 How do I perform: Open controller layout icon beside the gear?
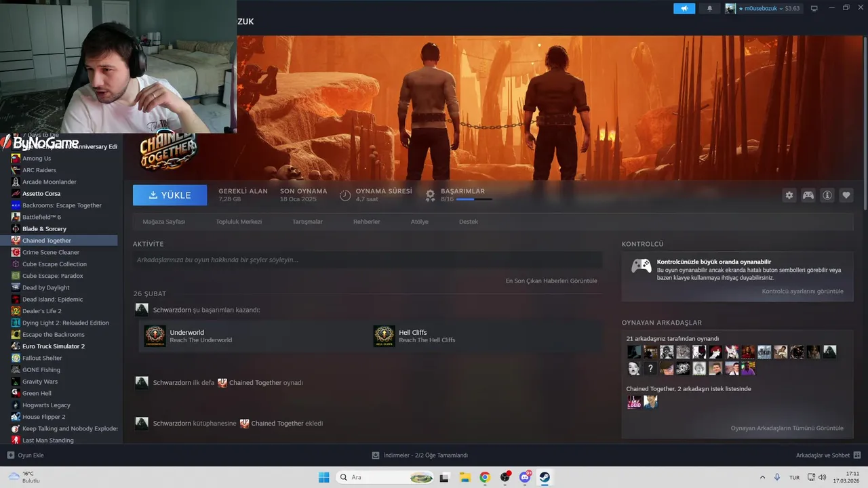pyautogui.click(x=808, y=195)
